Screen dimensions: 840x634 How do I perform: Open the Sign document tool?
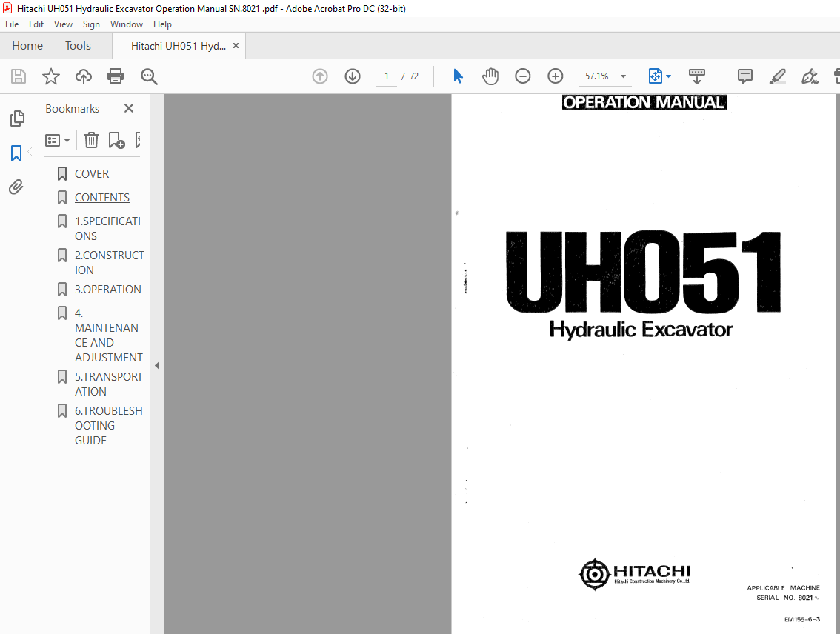click(810, 76)
